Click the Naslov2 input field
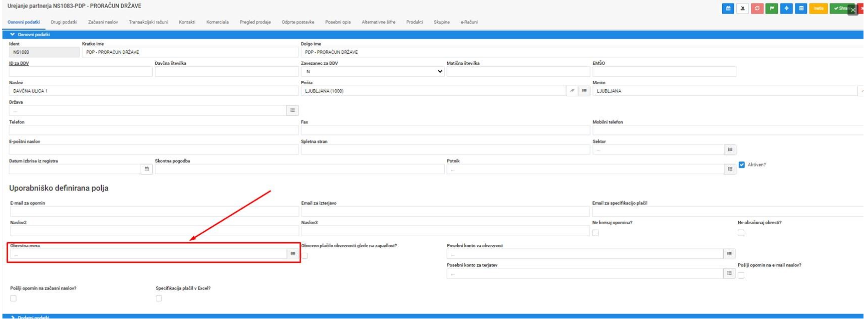868x322 pixels. point(154,231)
